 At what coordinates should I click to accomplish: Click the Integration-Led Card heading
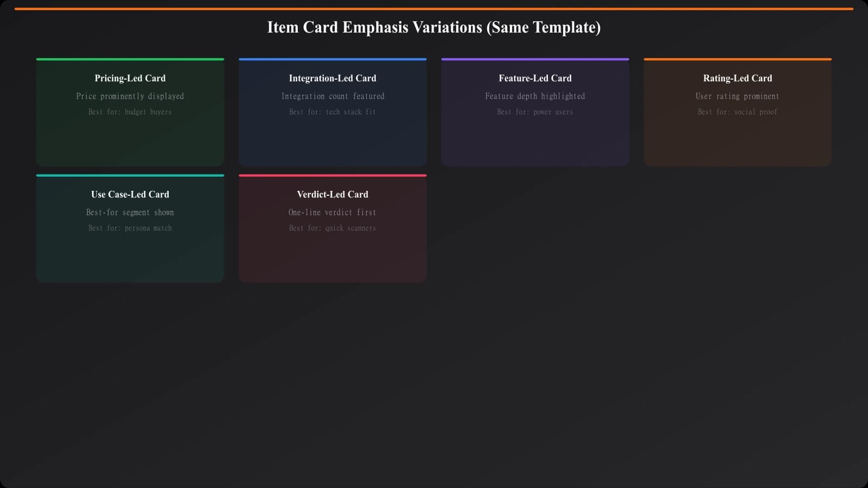click(333, 78)
